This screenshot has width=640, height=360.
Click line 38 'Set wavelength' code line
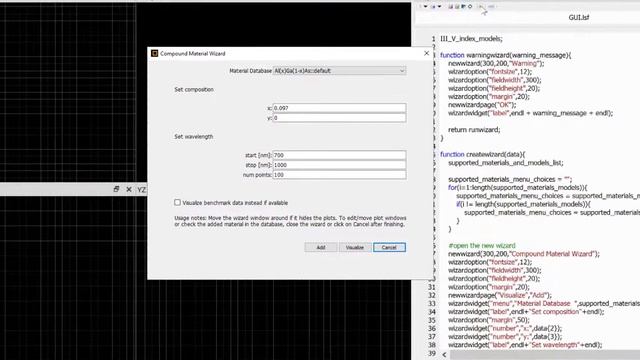point(525,345)
